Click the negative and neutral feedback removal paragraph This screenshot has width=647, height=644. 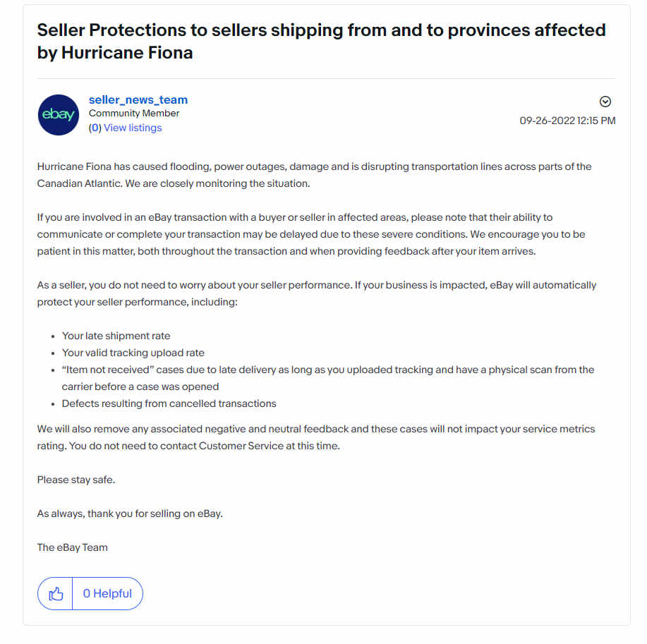tap(316, 437)
